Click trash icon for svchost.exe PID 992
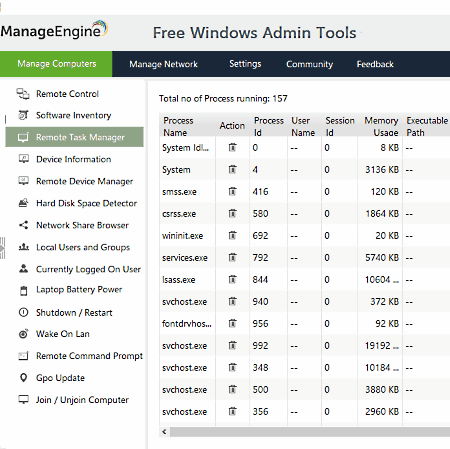 tap(232, 345)
